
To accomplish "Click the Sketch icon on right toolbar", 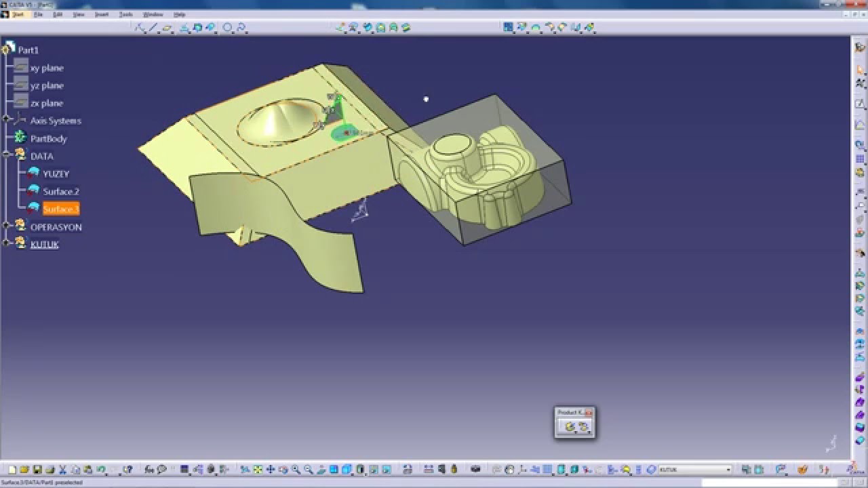I will (860, 104).
